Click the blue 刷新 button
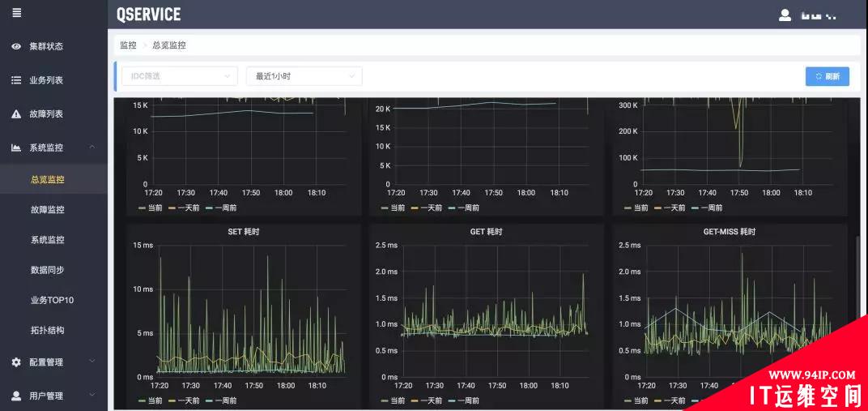The width and height of the screenshot is (868, 411). 827,76
